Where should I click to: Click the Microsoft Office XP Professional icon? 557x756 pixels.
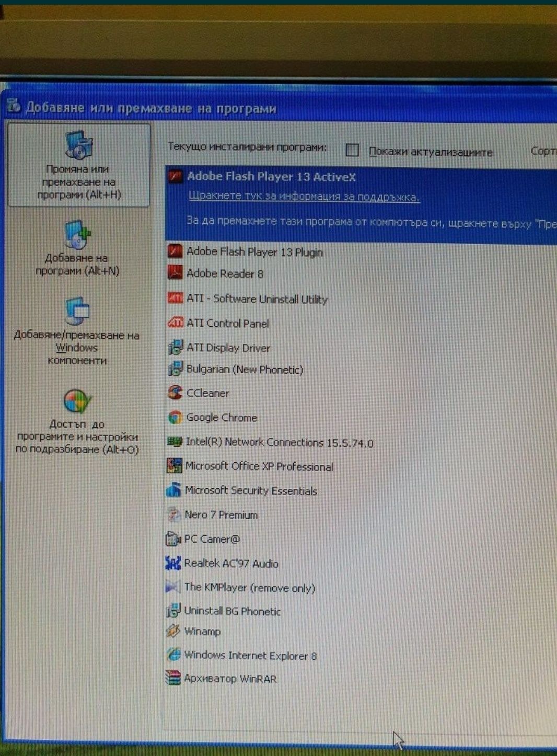(173, 466)
